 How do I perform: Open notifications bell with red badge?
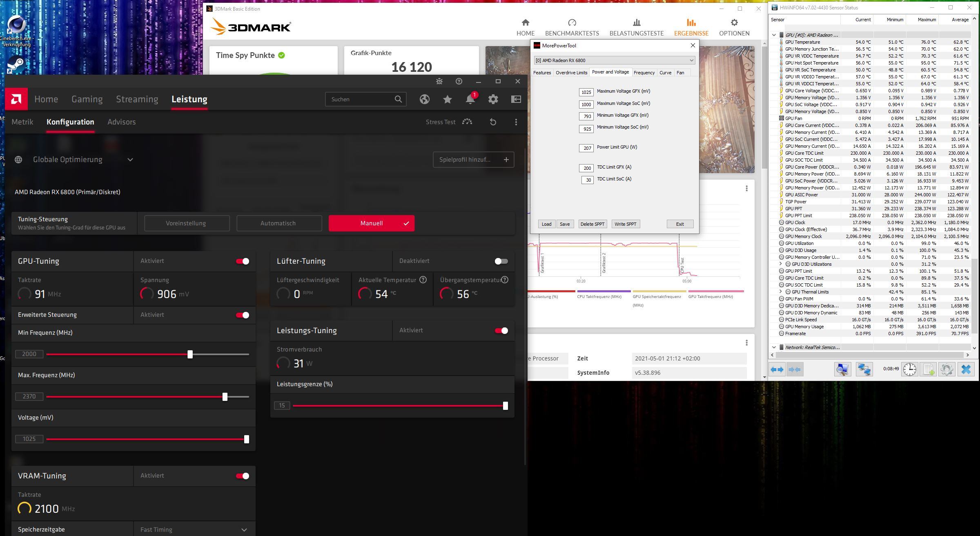pos(470,98)
